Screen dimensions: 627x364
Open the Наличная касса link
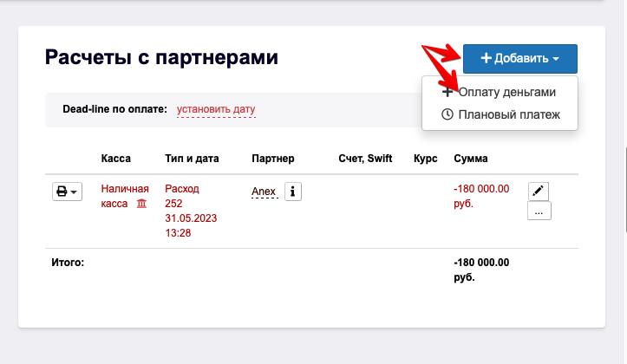[124, 196]
